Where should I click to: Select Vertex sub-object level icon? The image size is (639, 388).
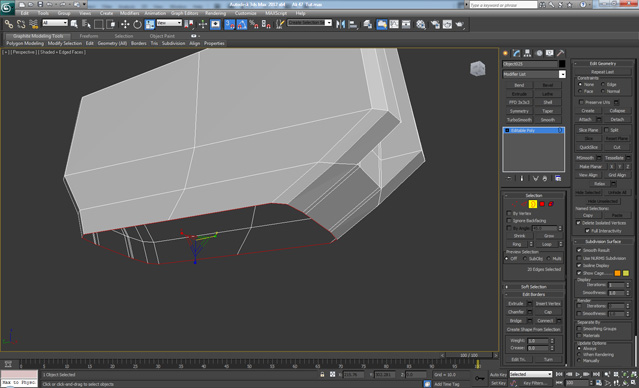point(514,204)
